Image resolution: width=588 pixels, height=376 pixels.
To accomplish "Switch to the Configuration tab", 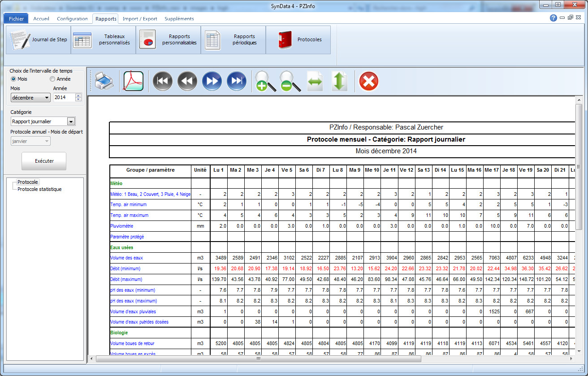I will pos(73,19).
